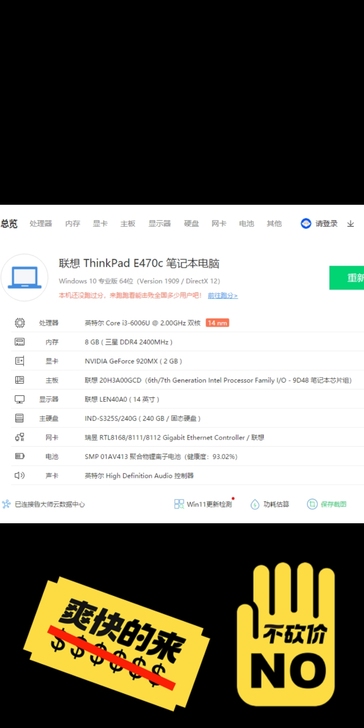Click the power estimate droplet icon
Image resolution: width=364 pixels, height=728 pixels.
click(x=255, y=504)
